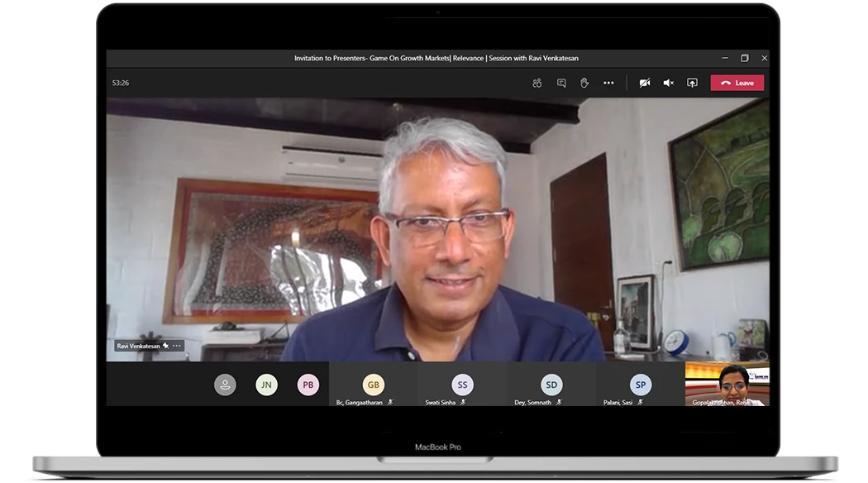
Task: Open more options on Ravi Venkatesan's name label
Action: (x=176, y=346)
